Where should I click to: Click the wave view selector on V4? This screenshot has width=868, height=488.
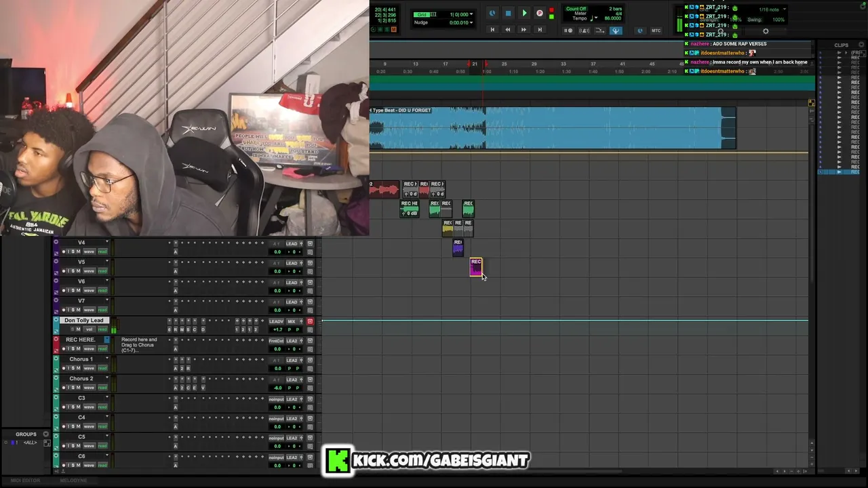click(x=89, y=251)
